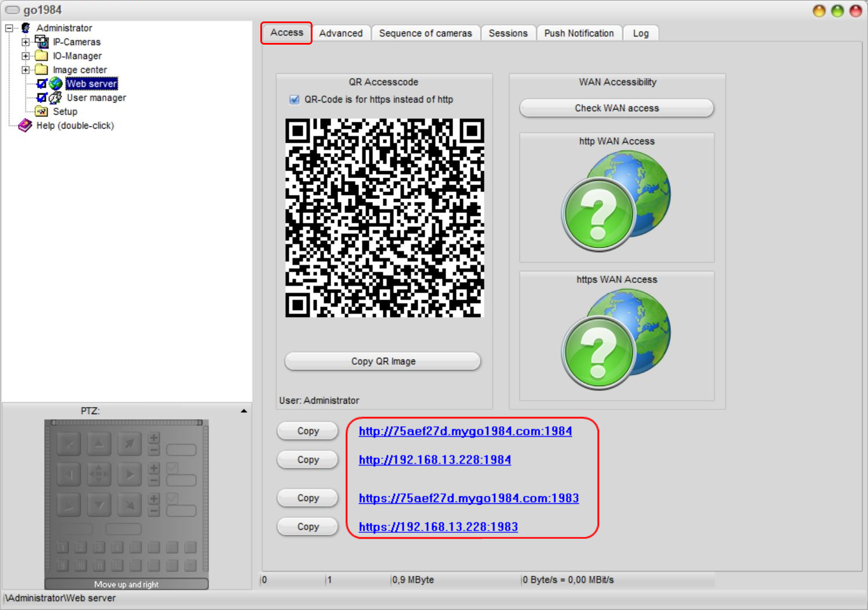Select the Image center folder icon
The height and width of the screenshot is (610, 868).
click(41, 70)
